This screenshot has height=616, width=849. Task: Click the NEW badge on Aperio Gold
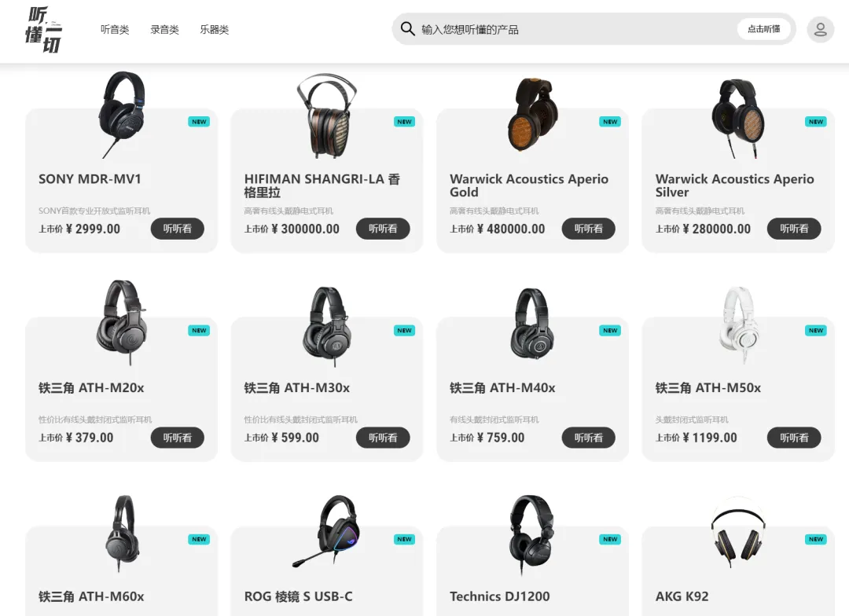tap(610, 122)
